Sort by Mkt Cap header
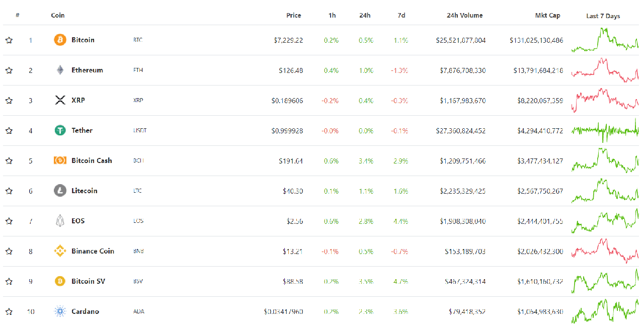644x329 pixels. (x=547, y=15)
